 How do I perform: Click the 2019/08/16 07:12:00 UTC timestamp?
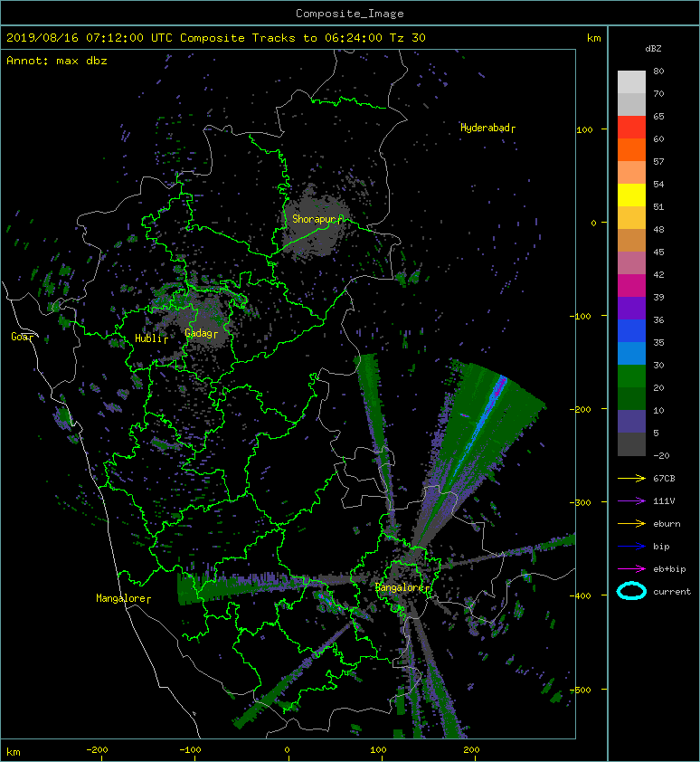[x=90, y=38]
